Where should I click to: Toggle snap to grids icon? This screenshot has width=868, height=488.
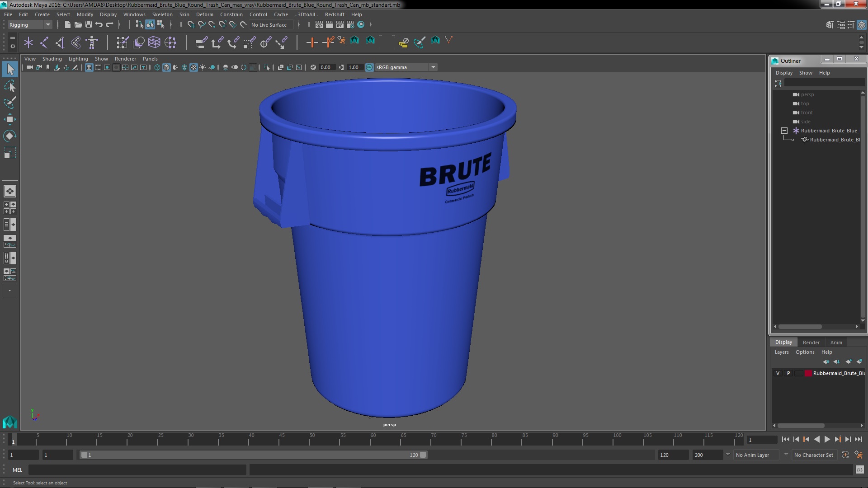(x=191, y=25)
